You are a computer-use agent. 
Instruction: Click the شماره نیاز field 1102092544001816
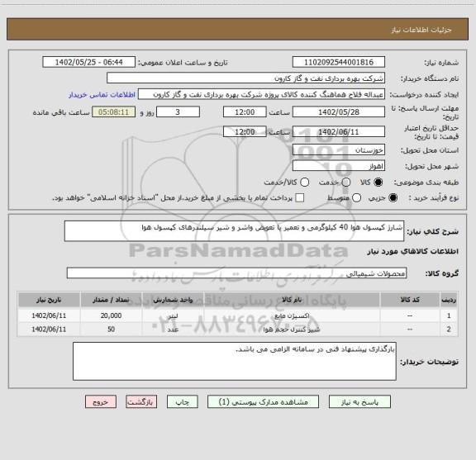(339, 62)
